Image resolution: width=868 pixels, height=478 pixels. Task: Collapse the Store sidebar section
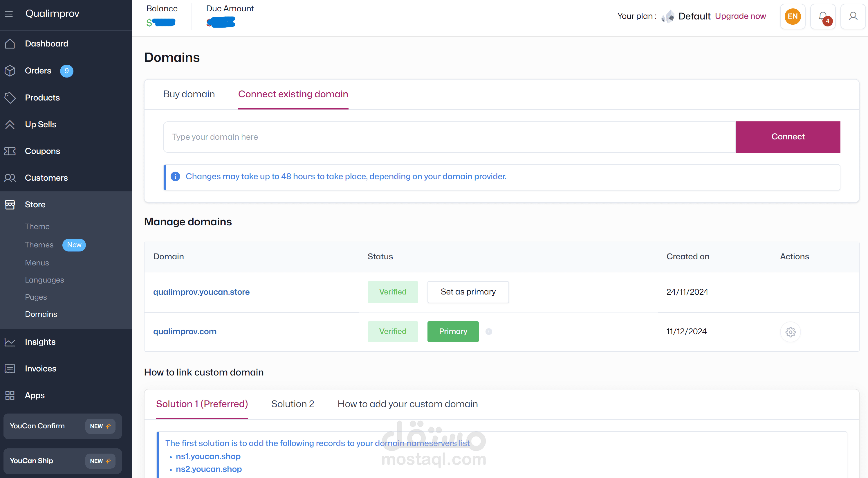35,205
